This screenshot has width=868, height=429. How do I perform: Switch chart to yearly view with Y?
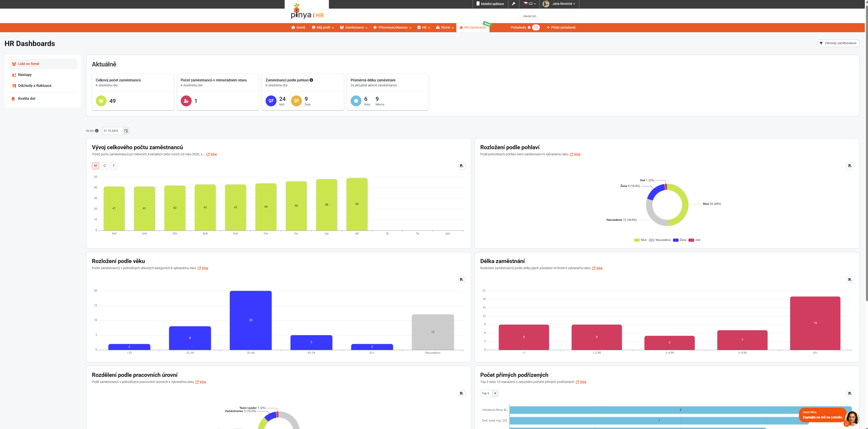(x=114, y=166)
